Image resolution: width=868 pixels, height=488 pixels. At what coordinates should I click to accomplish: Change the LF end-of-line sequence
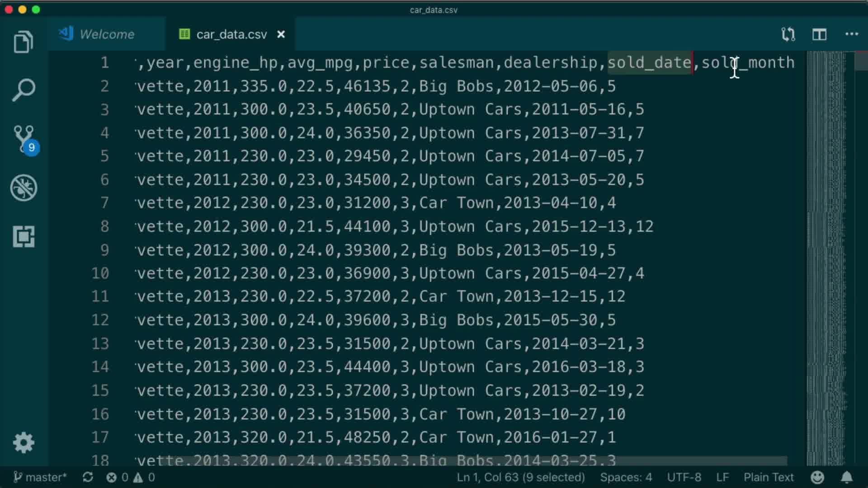click(722, 477)
